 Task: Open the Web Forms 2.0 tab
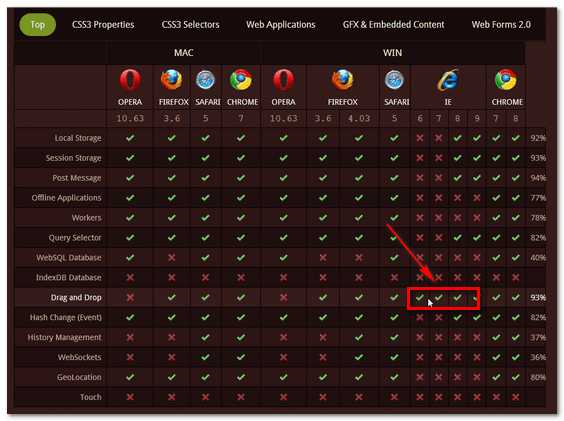[501, 24]
